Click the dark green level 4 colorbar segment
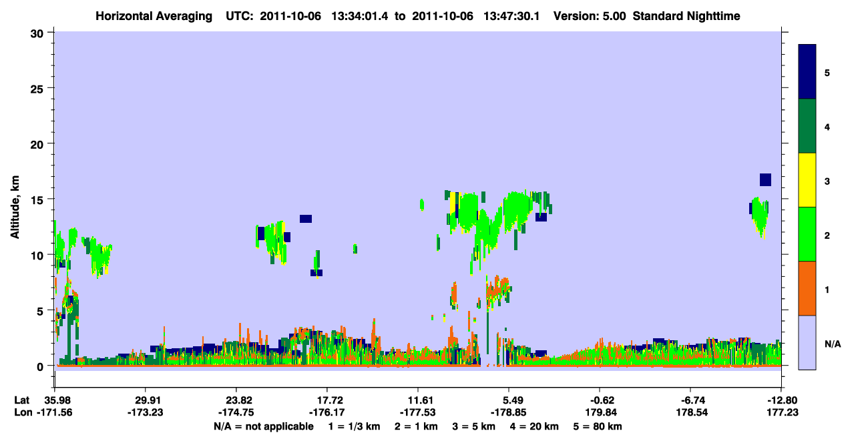The width and height of the screenshot is (868, 445). (x=807, y=126)
